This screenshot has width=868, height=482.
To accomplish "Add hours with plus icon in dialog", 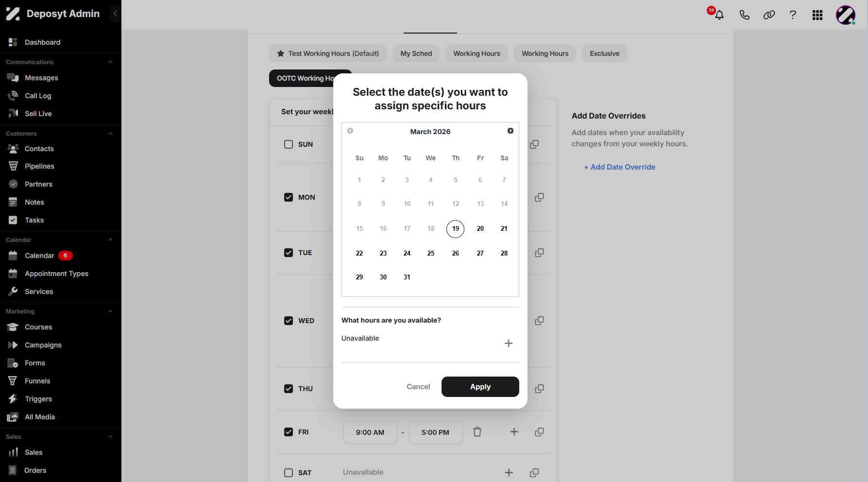I will coord(509,344).
